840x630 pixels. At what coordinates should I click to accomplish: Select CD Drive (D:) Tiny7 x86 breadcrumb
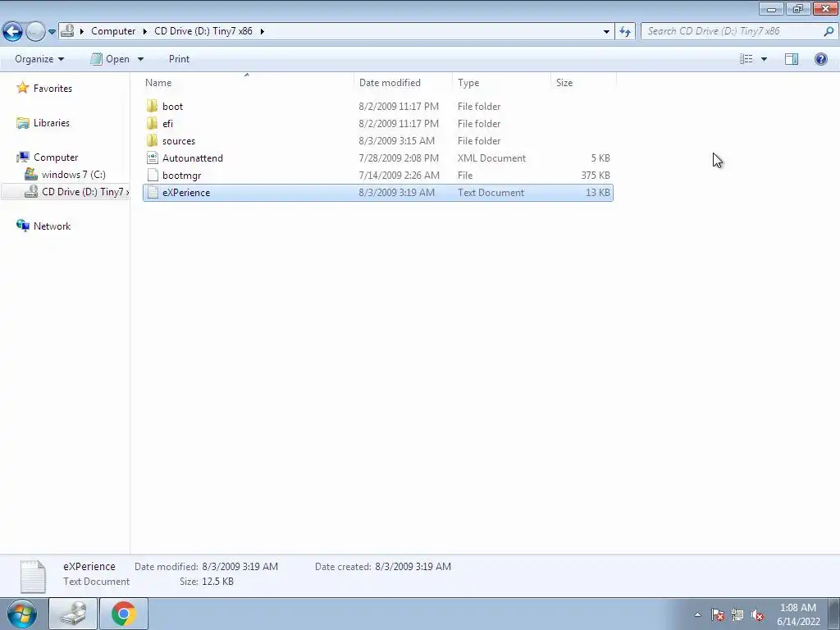click(203, 31)
